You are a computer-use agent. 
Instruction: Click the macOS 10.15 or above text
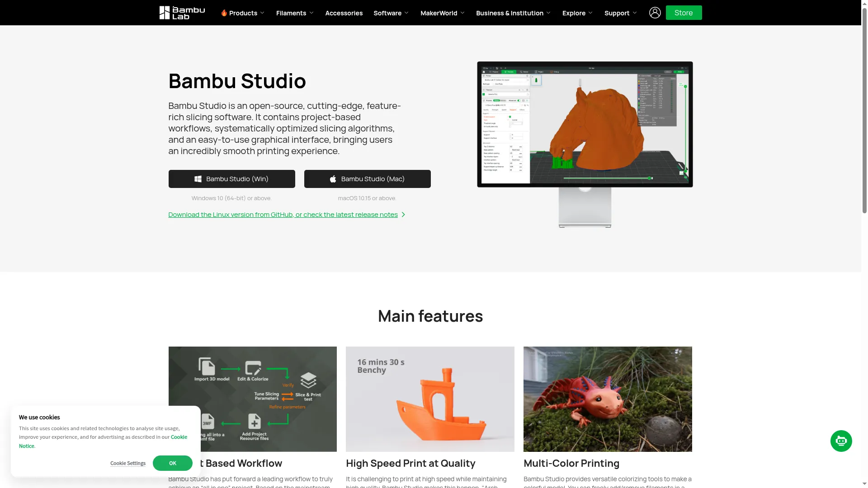coord(367,198)
